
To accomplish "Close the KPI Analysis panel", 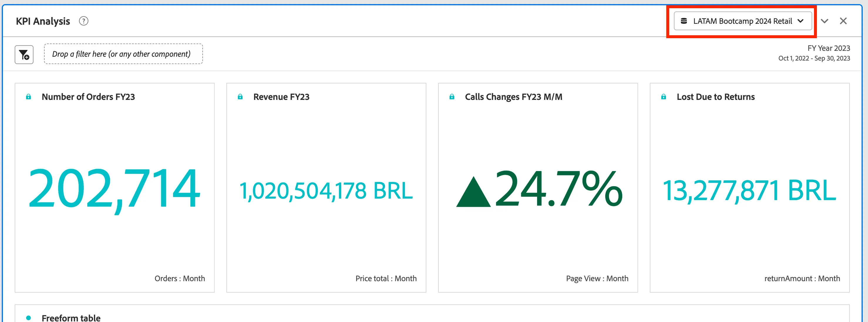I will [x=843, y=21].
